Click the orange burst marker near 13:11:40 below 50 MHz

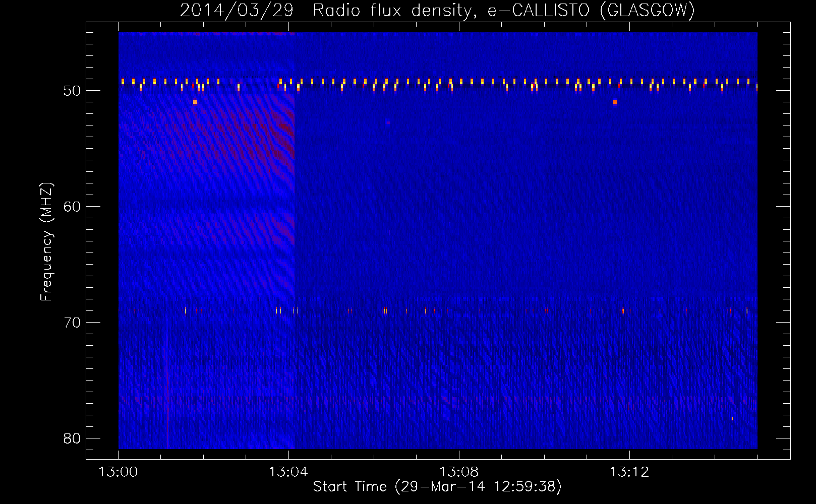tap(615, 102)
